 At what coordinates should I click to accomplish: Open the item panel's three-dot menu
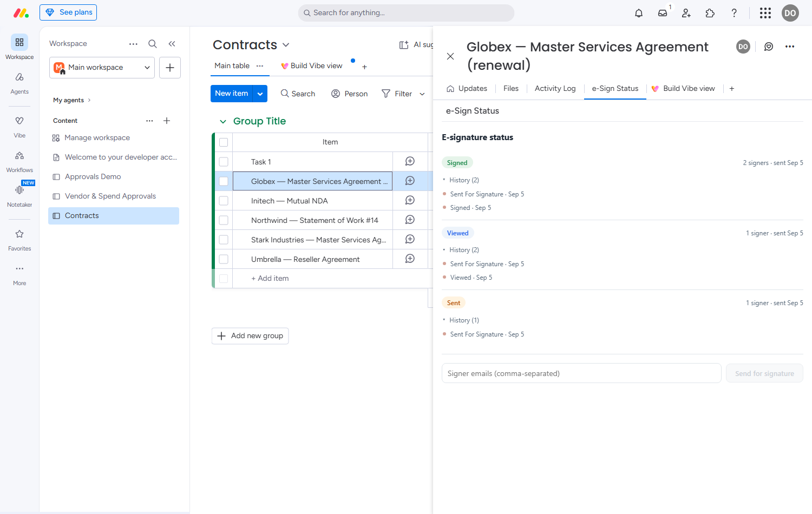[x=790, y=47]
